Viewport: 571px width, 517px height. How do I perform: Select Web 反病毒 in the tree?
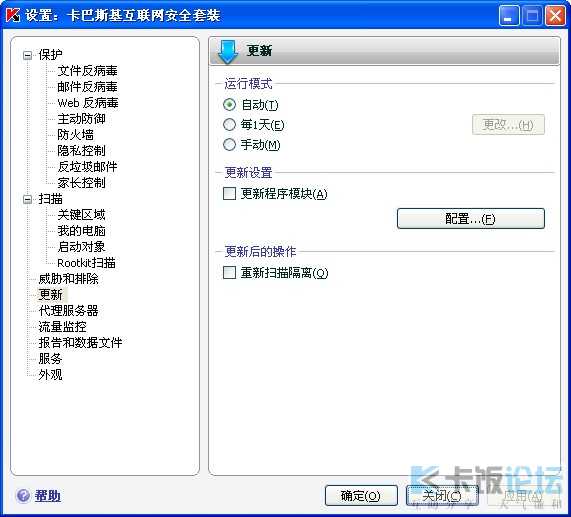point(88,103)
